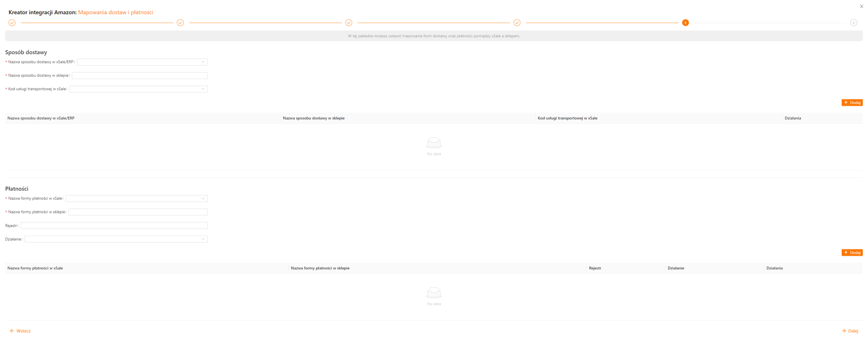Click 'Nazwa formy płatności w sklepie' input
The width and height of the screenshot is (868, 341).
tap(138, 212)
